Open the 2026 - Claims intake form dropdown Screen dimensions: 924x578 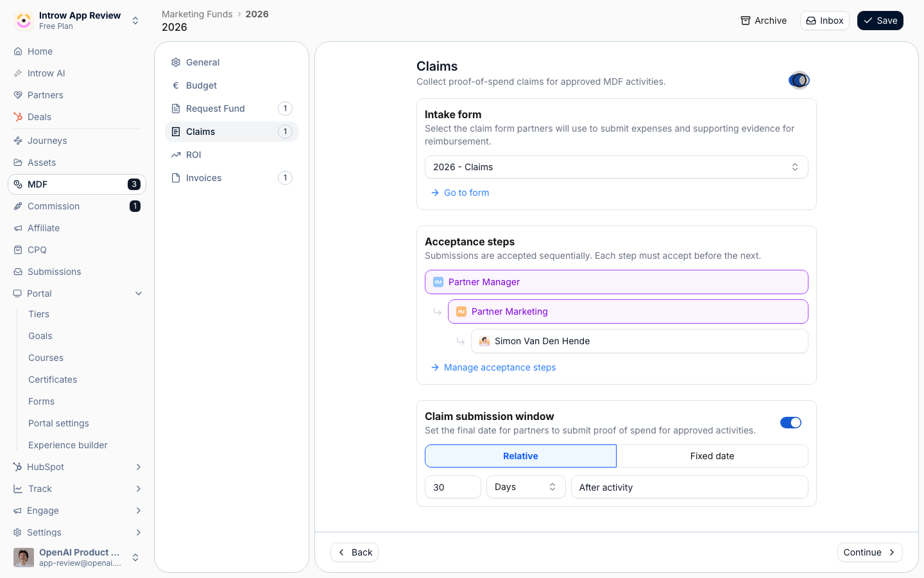(617, 167)
